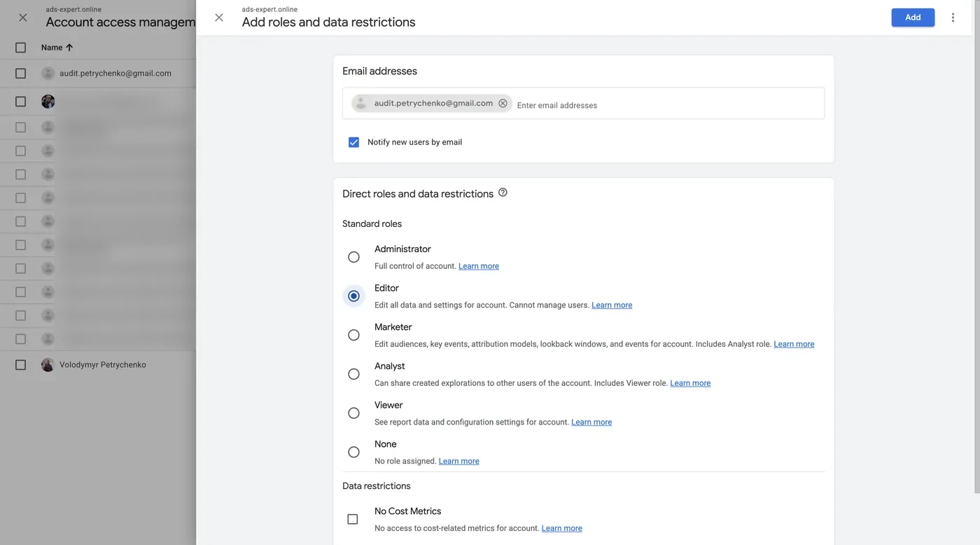Close the Add roles and data restrictions panel

pyautogui.click(x=219, y=18)
